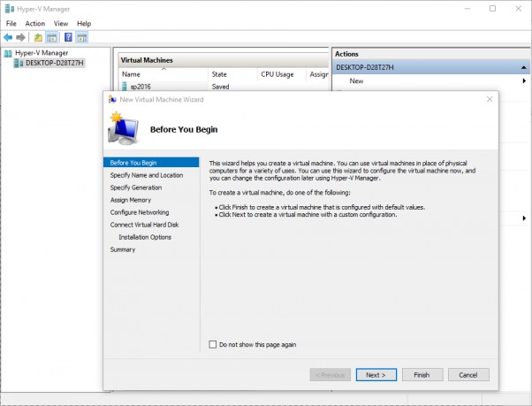Toggle the Show/Hide Action Pane icon
Image resolution: width=532 pixels, height=406 pixels.
click(x=82, y=37)
